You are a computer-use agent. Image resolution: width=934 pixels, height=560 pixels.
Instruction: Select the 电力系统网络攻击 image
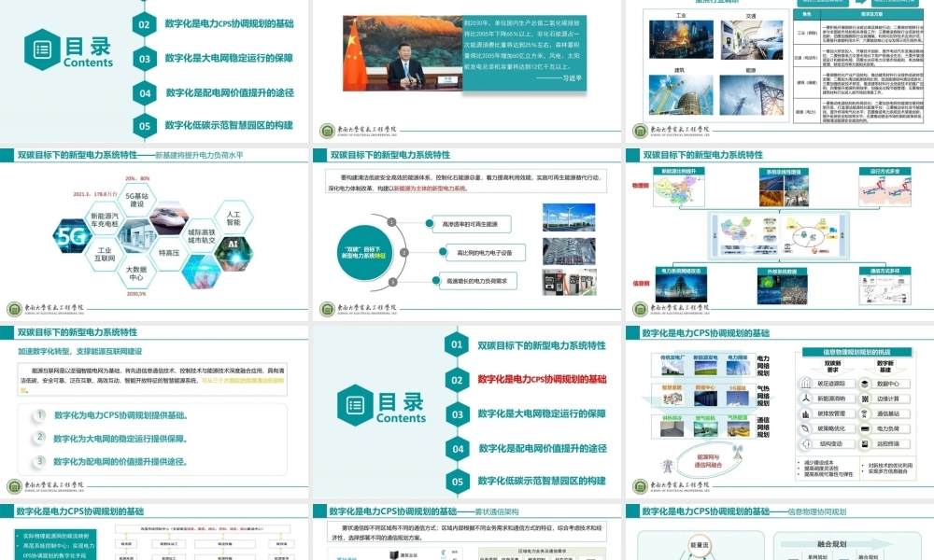click(x=682, y=288)
